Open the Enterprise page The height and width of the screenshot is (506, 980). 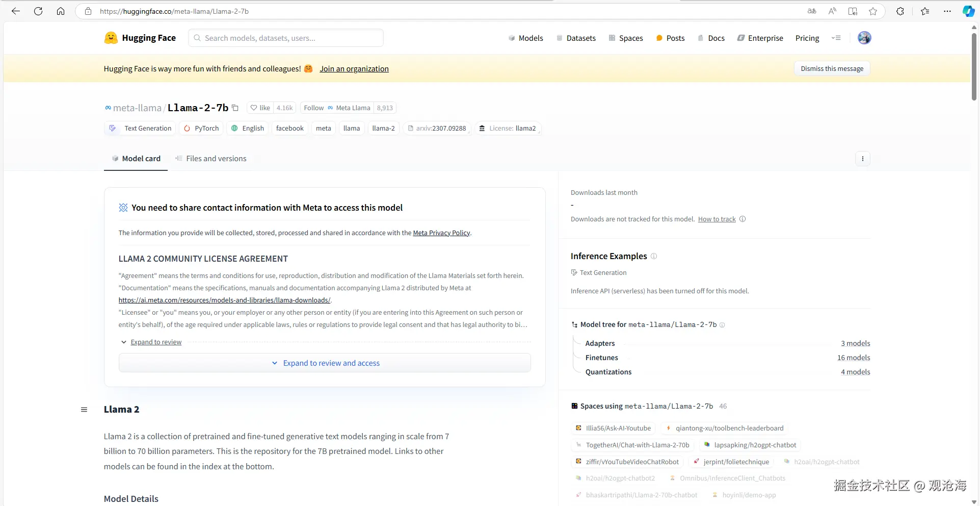click(x=760, y=38)
